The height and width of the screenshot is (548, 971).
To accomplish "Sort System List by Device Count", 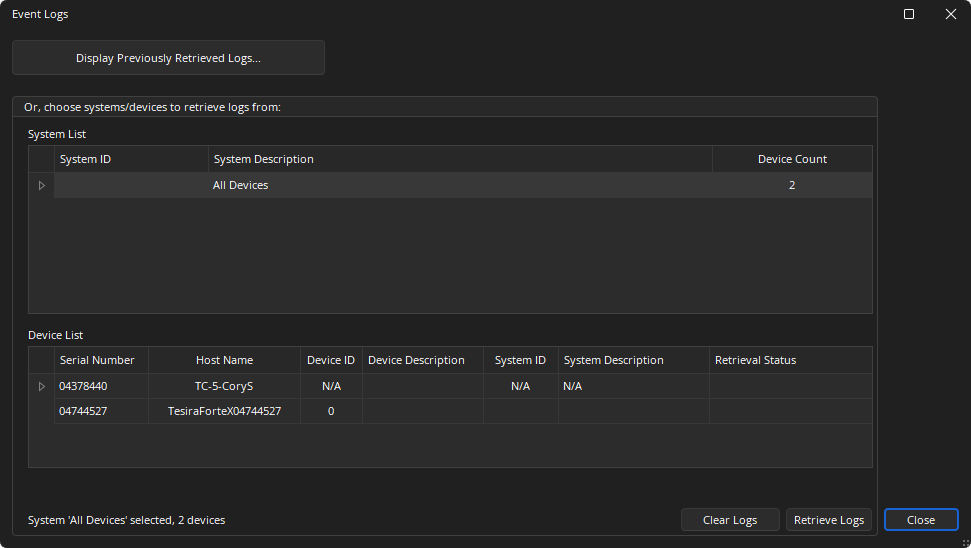I will 792,159.
